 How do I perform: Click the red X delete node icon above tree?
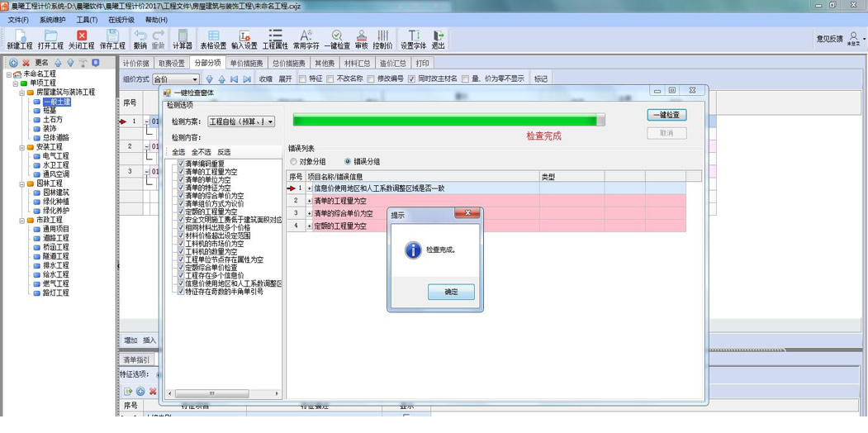point(26,63)
